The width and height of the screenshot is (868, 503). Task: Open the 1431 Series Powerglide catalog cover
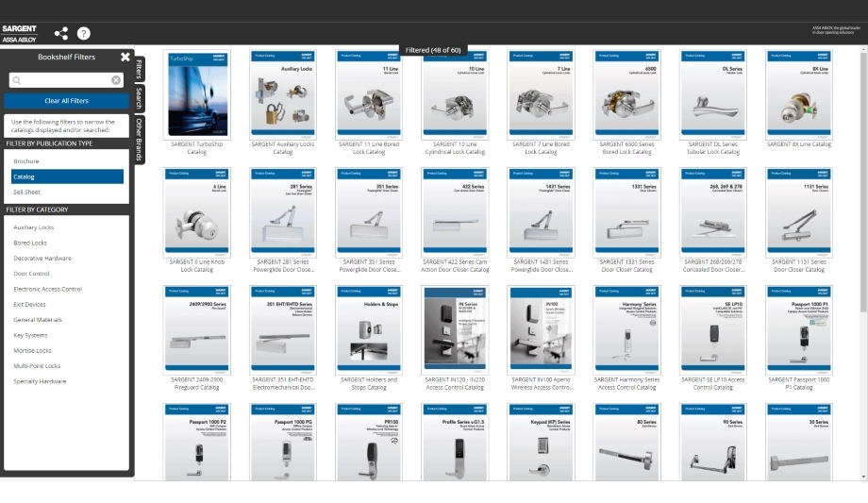pos(541,212)
